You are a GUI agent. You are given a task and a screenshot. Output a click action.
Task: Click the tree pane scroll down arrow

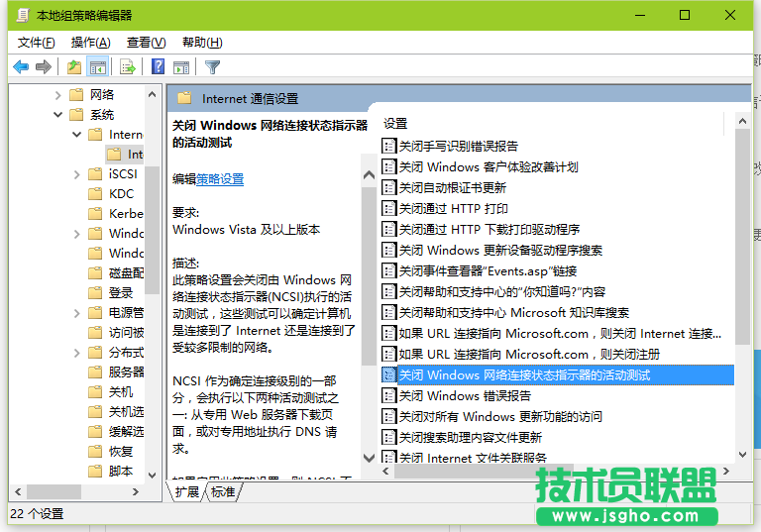pos(152,476)
